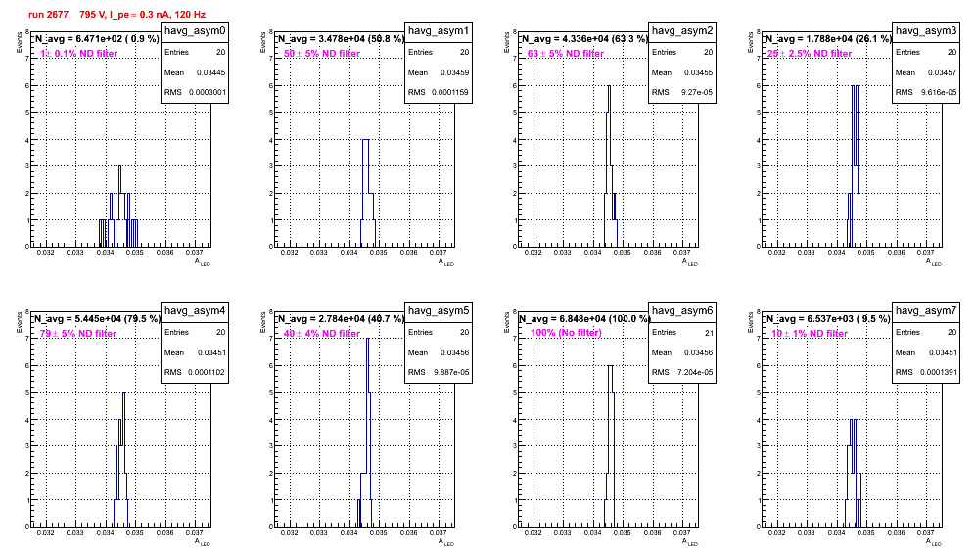Click the N_avg = 4.336e+04 label
975x560 pixels.
point(583,38)
